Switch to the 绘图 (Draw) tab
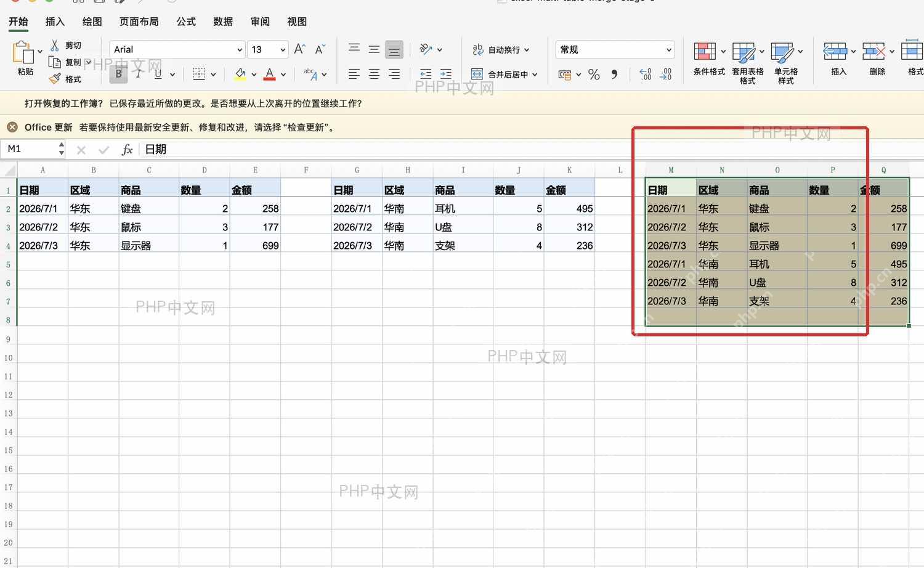 coord(92,22)
